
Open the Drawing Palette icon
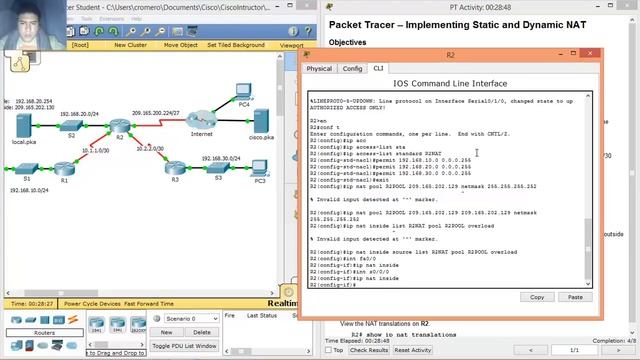click(178, 31)
